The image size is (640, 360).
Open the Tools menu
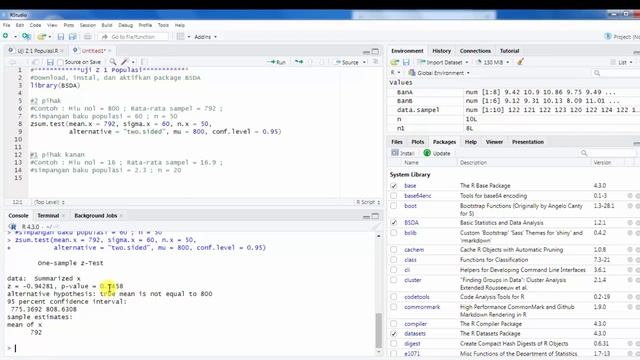[163, 25]
